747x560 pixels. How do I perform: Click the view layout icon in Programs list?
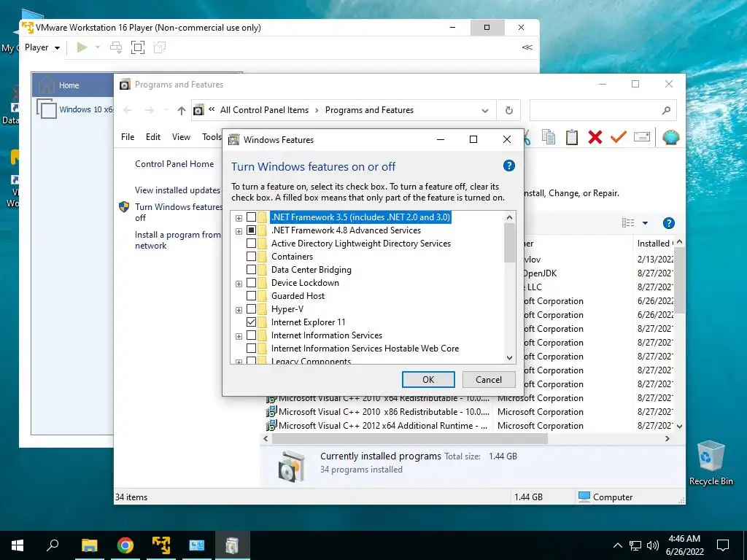628,223
